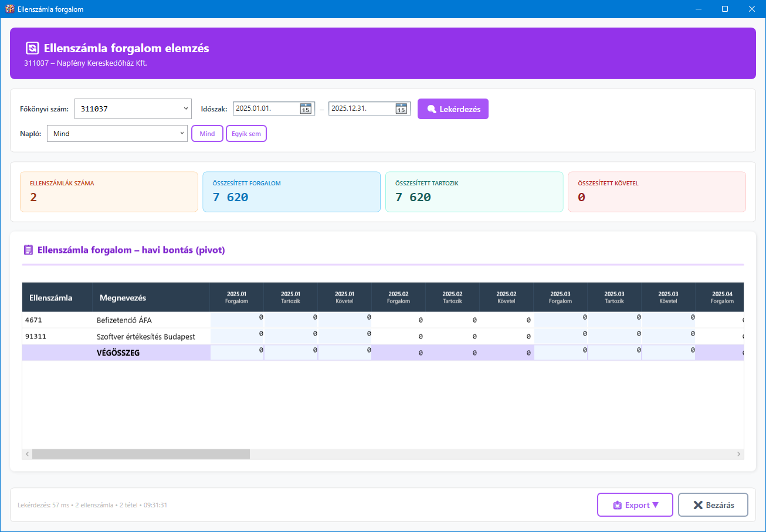Viewport: 766px width, 532px height.
Task: Click the Egyik sem button
Action: pos(246,134)
